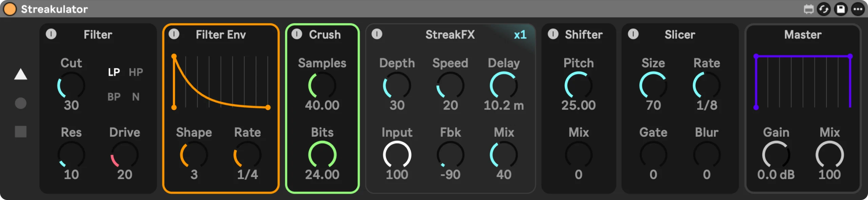Click the x1 multiplier in StreakFX

click(520, 35)
